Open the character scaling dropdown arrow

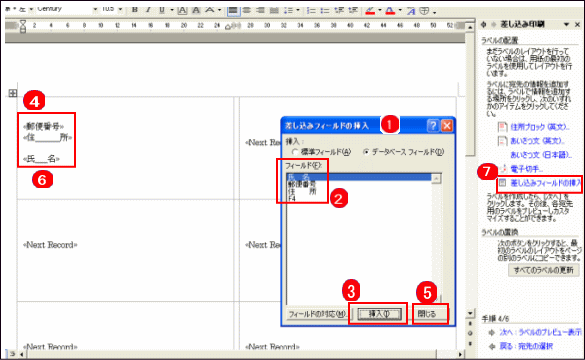(x=219, y=10)
